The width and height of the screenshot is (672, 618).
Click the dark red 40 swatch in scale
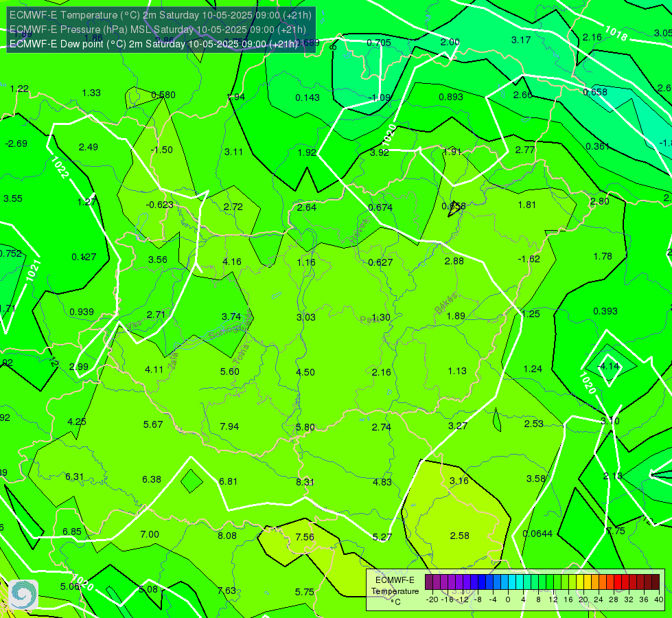click(656, 582)
